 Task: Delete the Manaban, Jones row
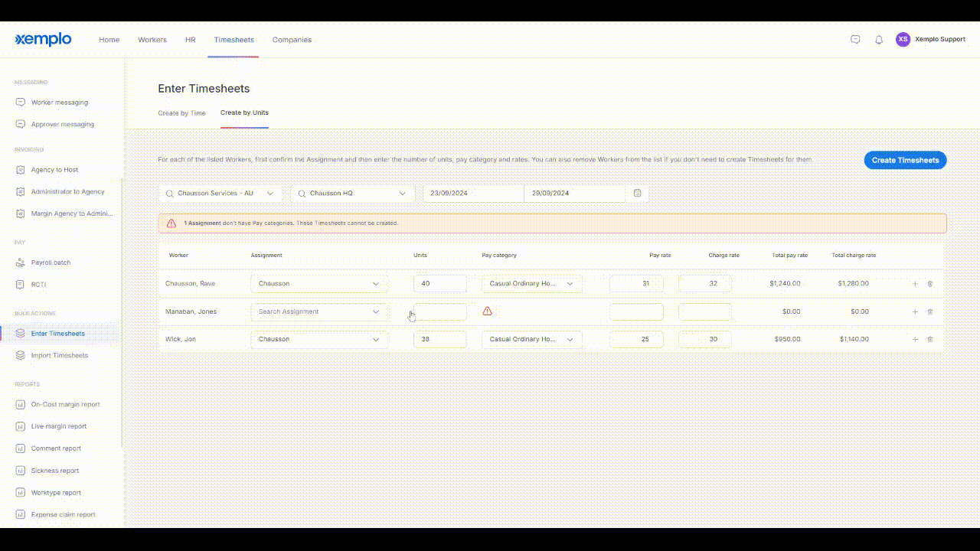point(930,311)
